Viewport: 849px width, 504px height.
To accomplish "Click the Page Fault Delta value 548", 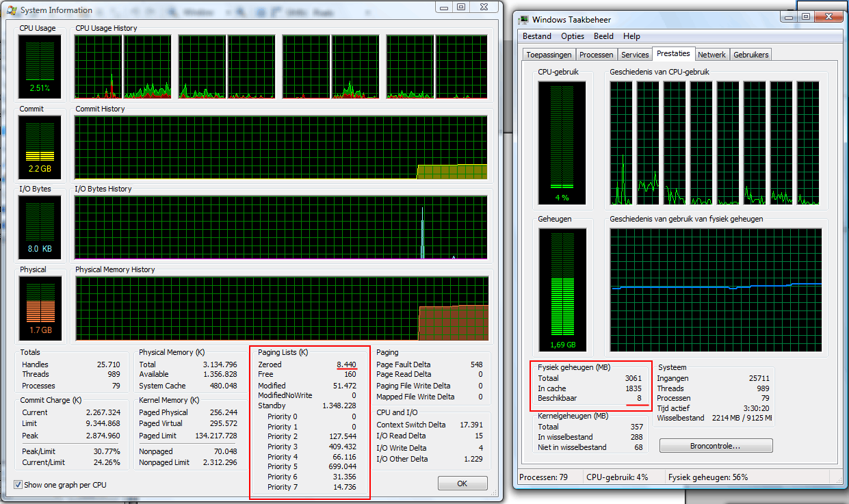I will [476, 364].
